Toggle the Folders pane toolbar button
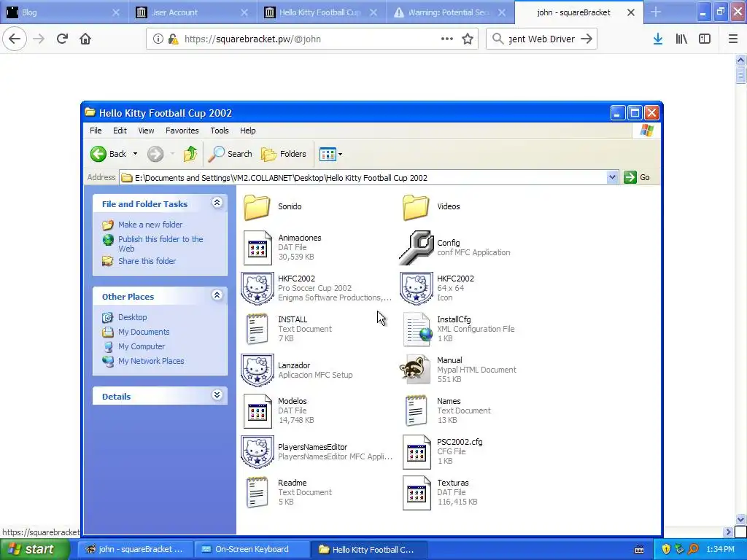Screen dimensions: 747x560 tap(284, 154)
